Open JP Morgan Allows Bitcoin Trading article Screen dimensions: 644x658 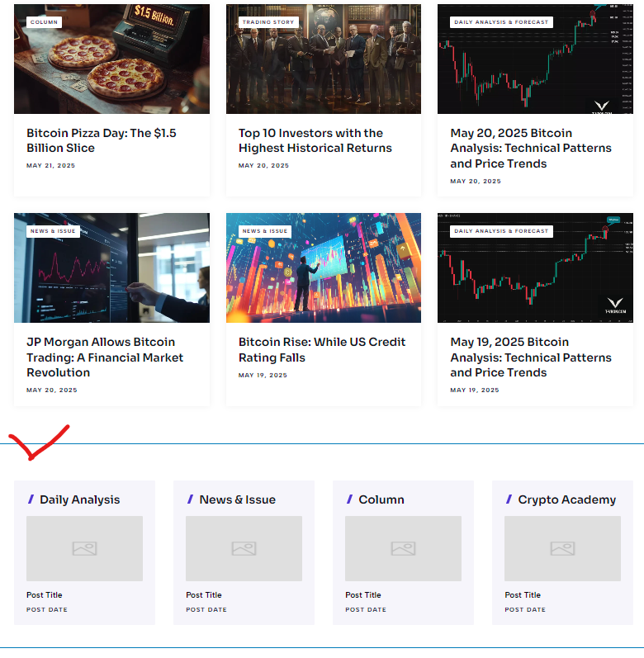[105, 357]
